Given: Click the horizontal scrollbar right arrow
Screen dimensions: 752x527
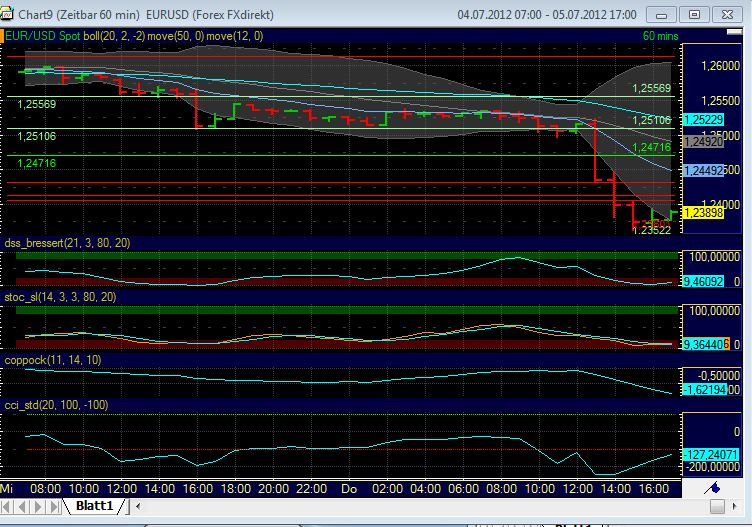Looking at the screenshot, I should pyautogui.click(x=734, y=506).
